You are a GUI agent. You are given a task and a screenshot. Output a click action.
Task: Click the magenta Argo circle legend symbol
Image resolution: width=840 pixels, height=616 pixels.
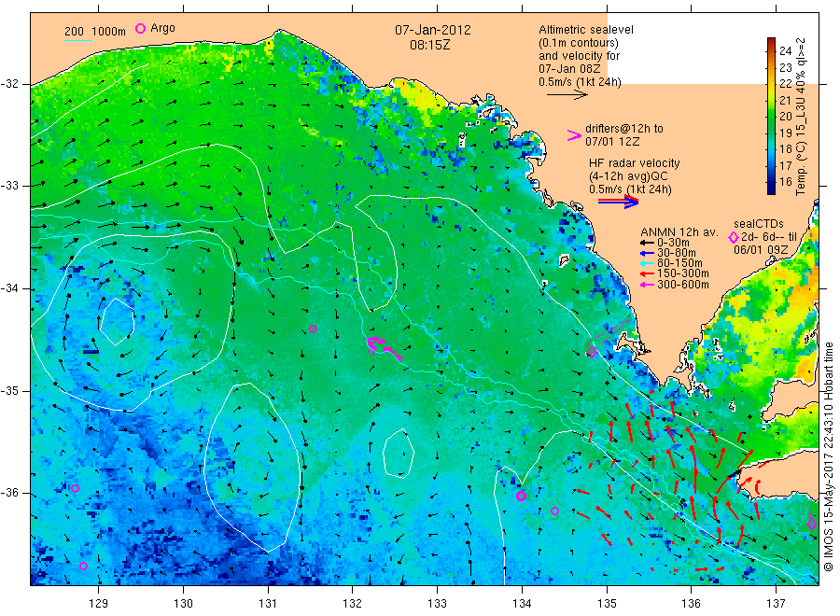pyautogui.click(x=140, y=28)
